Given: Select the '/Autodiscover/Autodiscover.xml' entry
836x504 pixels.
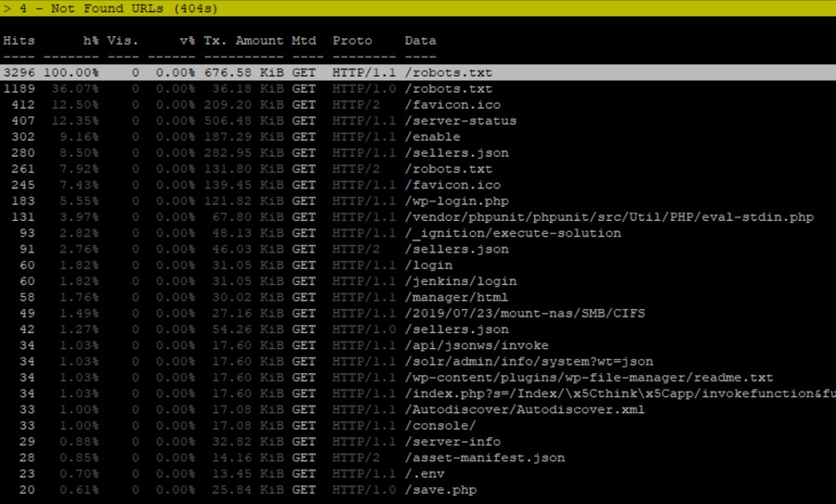Looking at the screenshot, I should [x=524, y=409].
